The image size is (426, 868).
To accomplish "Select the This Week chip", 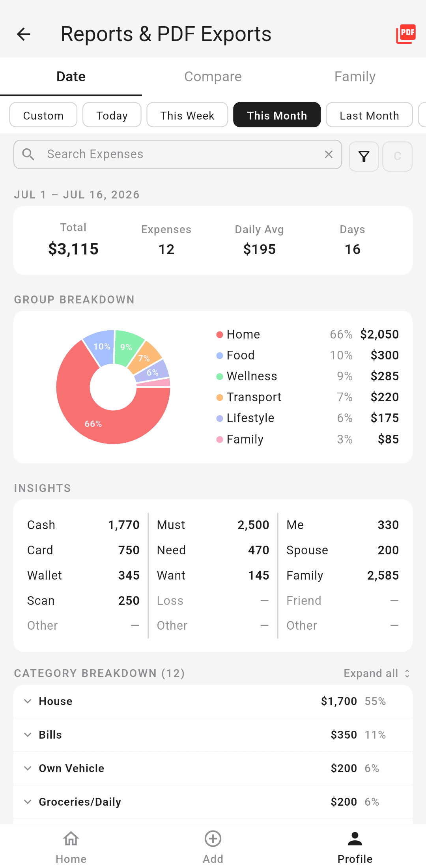I will click(187, 115).
